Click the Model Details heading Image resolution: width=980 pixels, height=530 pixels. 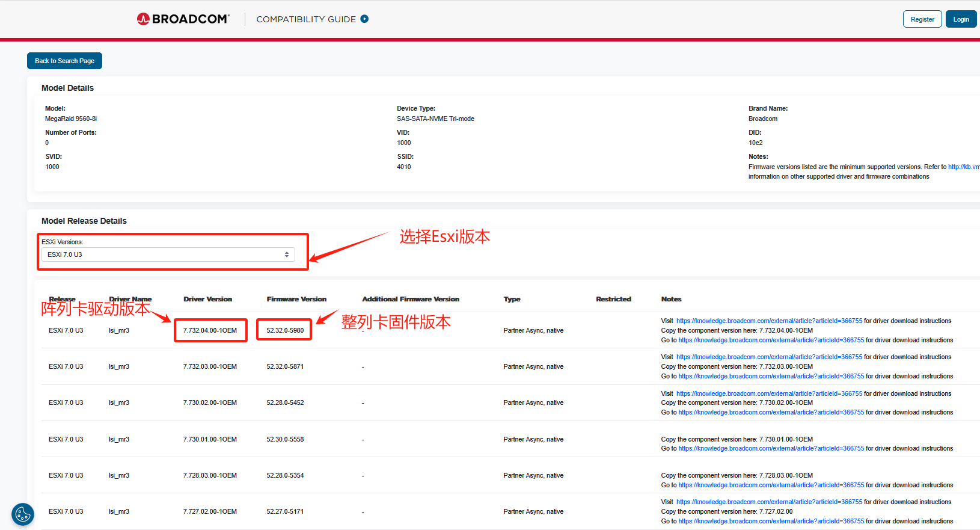point(67,88)
